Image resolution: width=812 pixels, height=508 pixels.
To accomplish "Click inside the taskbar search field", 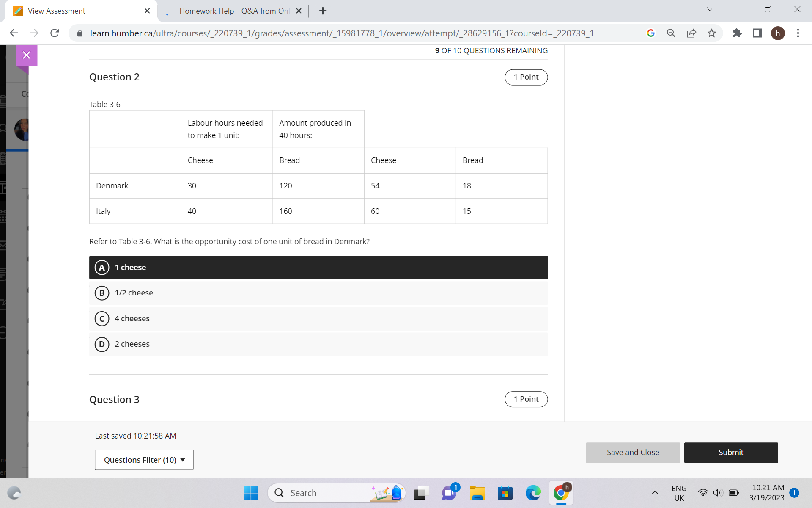I will pos(321,493).
